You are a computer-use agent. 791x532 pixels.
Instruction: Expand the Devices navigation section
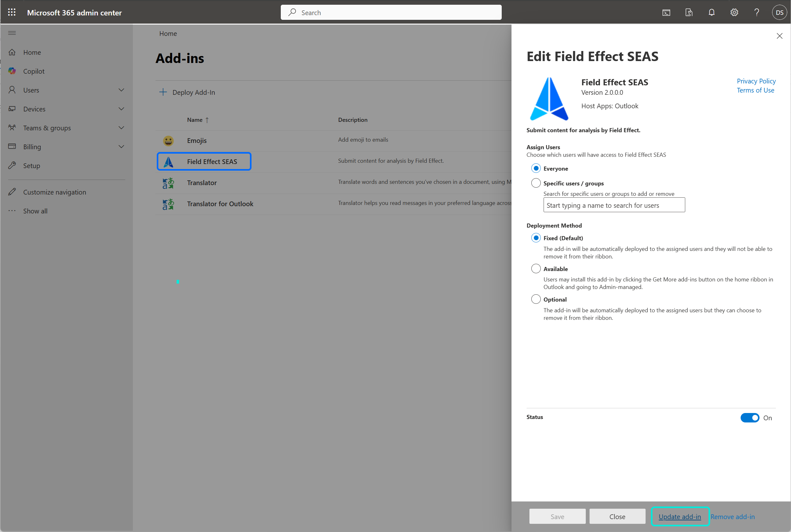pyautogui.click(x=121, y=109)
